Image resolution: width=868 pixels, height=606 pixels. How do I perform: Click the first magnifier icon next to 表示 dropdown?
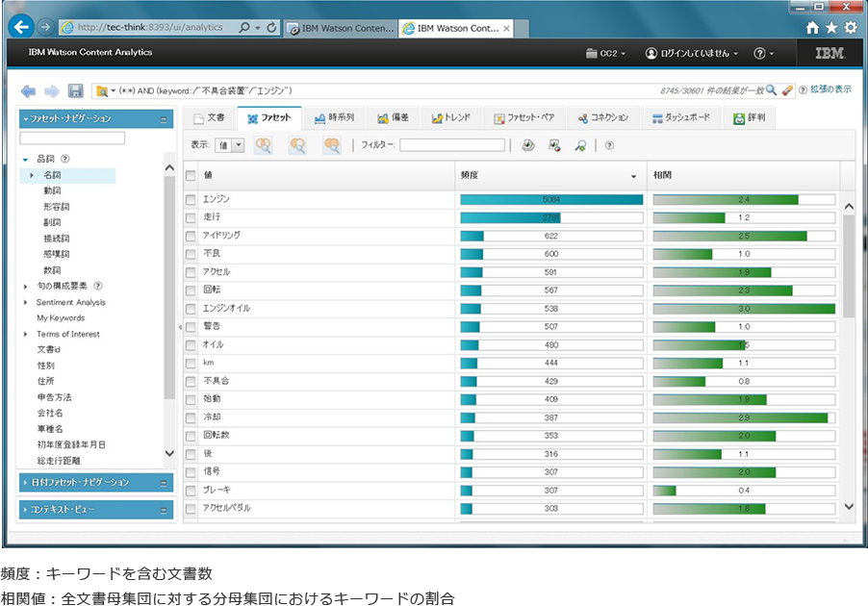coord(263,145)
